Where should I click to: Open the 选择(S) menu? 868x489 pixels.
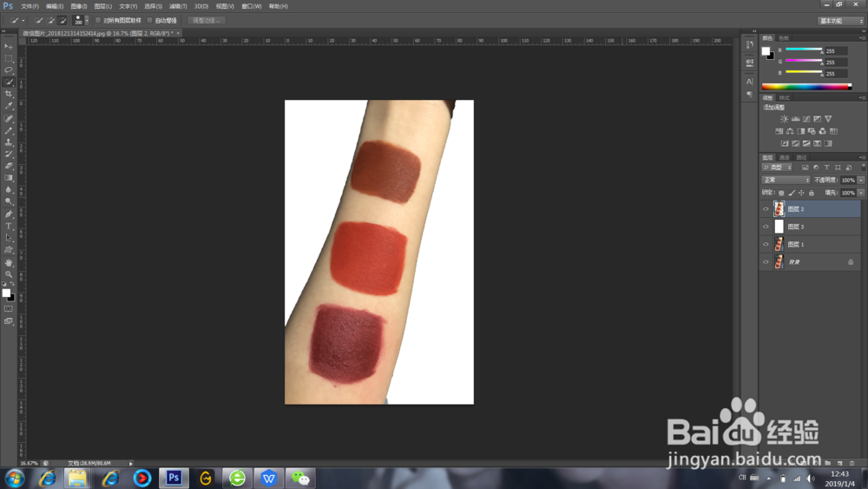[x=153, y=6]
